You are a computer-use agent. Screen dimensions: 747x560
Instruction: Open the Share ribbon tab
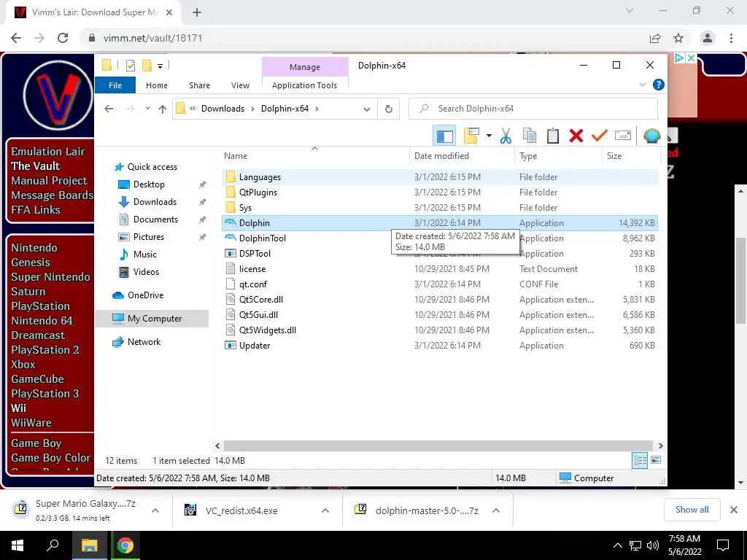pos(199,85)
